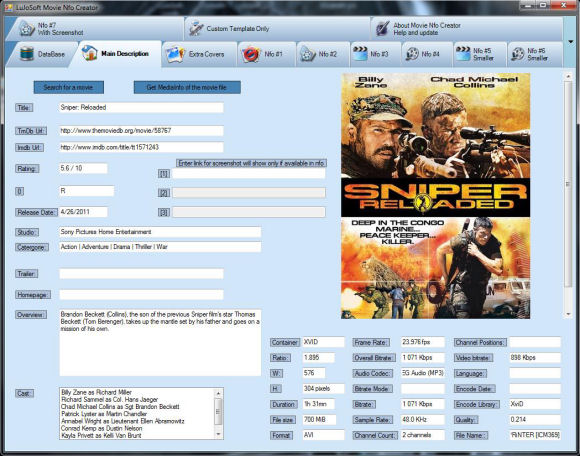Screen dimensions: 580x456
Task: Click the Cast label button
Action: coord(24,393)
